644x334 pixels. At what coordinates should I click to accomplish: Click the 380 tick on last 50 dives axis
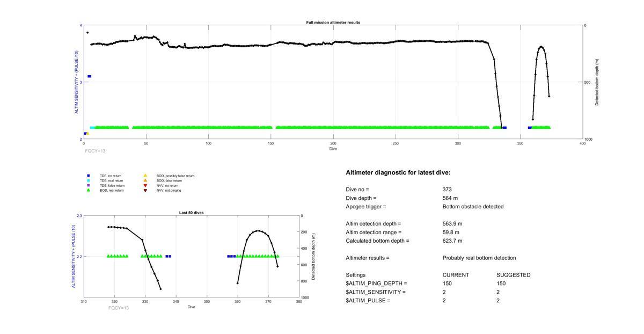[299, 301]
